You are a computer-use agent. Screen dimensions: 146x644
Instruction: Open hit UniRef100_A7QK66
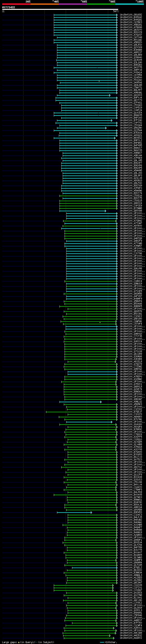click(x=131, y=27)
